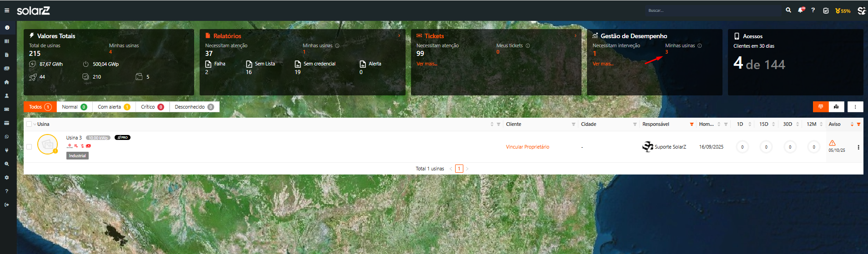Click the notifications bell icon

tap(800, 10)
